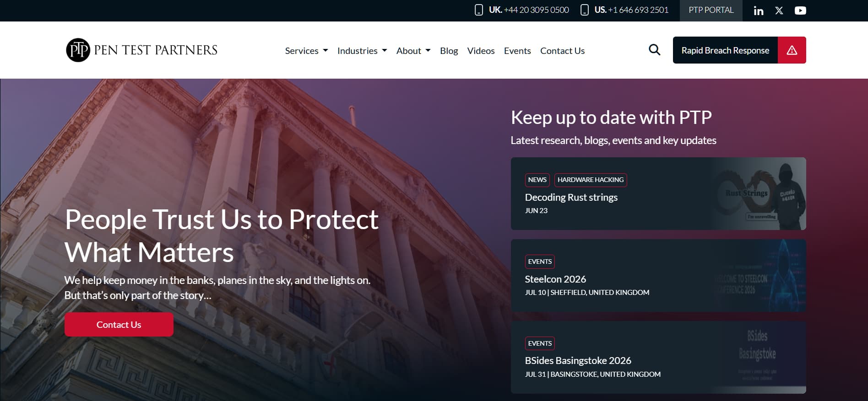Click the EVENTS tag above BSides Basingstoke
868x401 pixels.
tap(540, 343)
